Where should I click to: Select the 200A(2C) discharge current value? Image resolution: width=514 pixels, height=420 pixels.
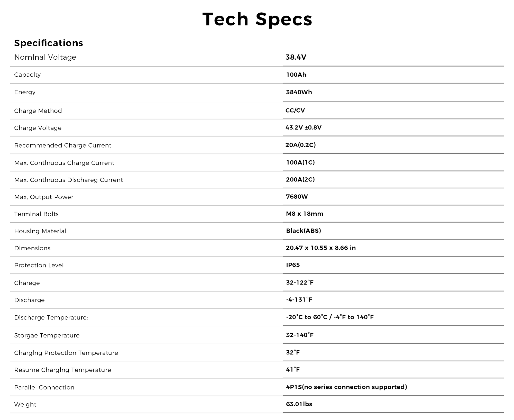300,179
